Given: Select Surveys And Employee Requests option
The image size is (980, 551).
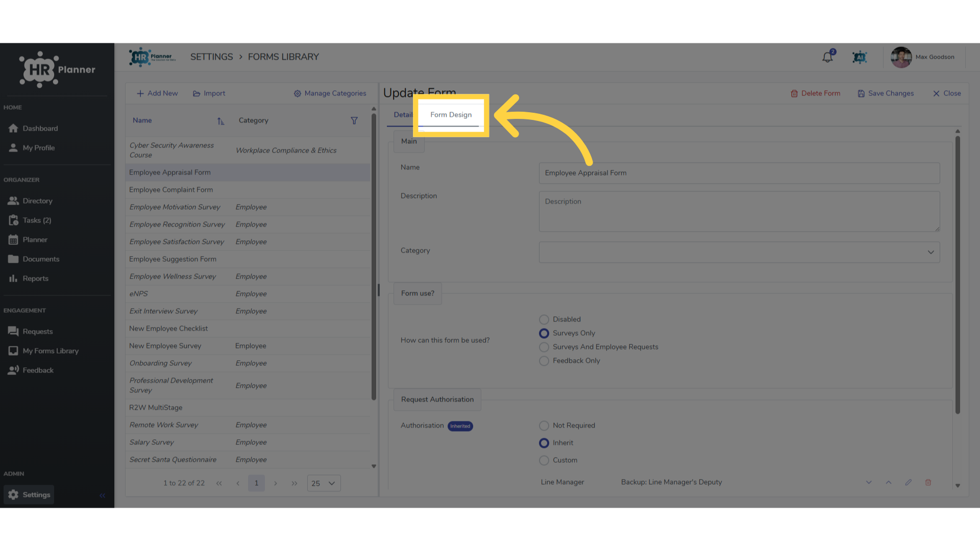Looking at the screenshot, I should [x=544, y=347].
